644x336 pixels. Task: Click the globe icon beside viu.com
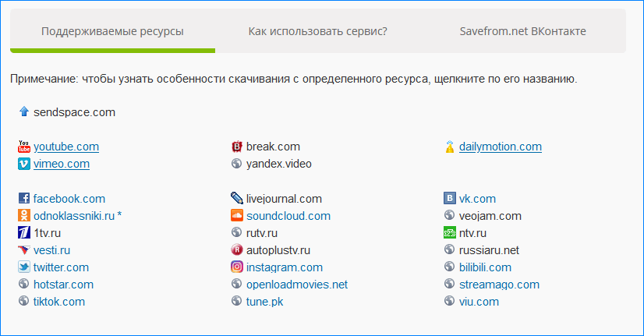pos(450,301)
